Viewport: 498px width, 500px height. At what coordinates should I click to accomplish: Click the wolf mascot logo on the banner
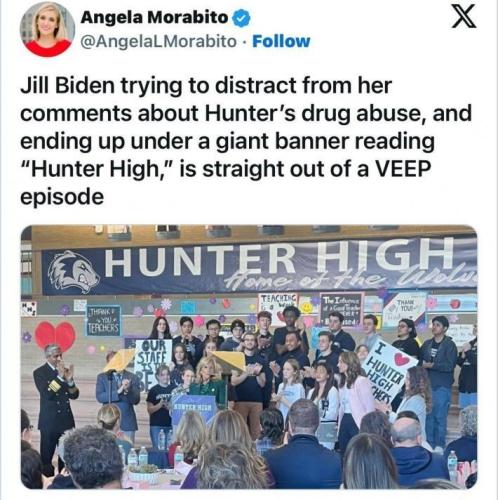pyautogui.click(x=74, y=271)
